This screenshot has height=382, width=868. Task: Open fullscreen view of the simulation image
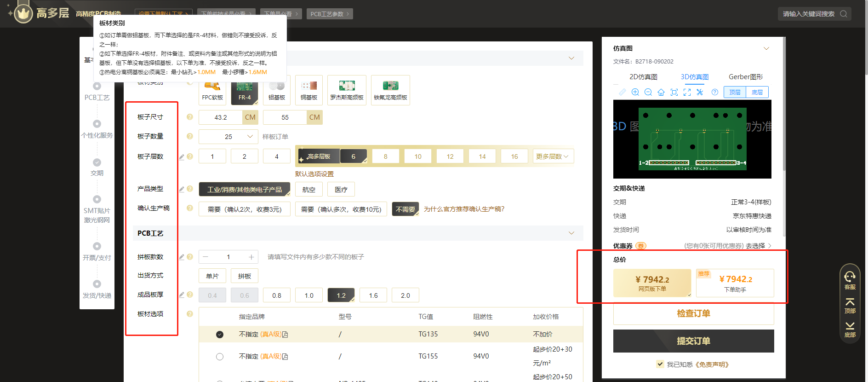[x=687, y=92]
